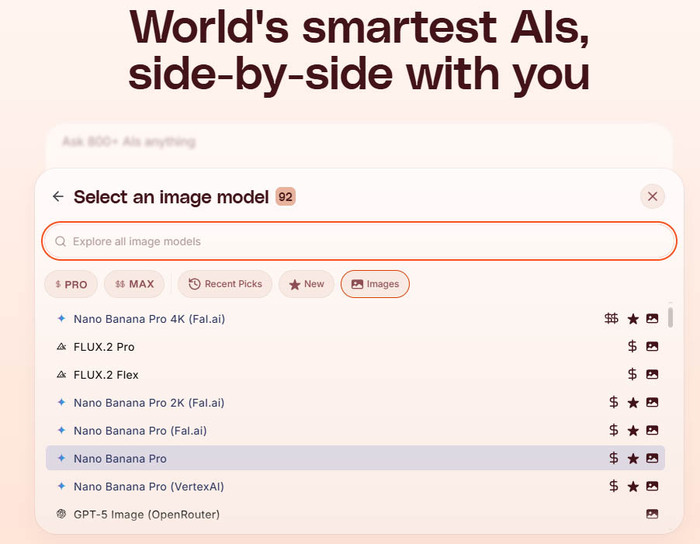The height and width of the screenshot is (544, 700).
Task: Click the star icon on Nano Banana Pro 4K row
Action: click(632, 319)
